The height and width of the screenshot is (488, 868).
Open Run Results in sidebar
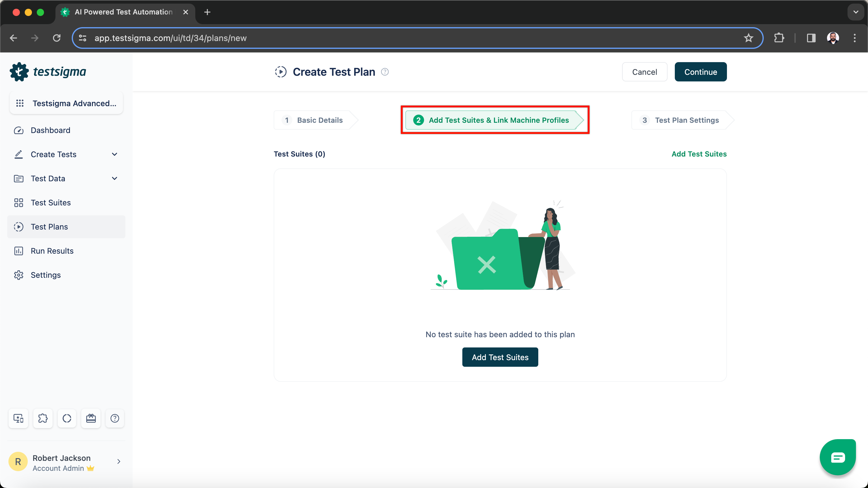coord(66,251)
